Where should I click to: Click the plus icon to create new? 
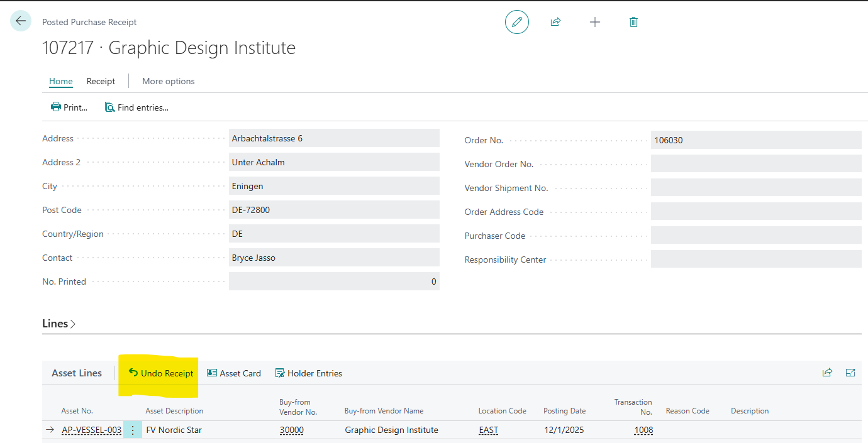(594, 22)
